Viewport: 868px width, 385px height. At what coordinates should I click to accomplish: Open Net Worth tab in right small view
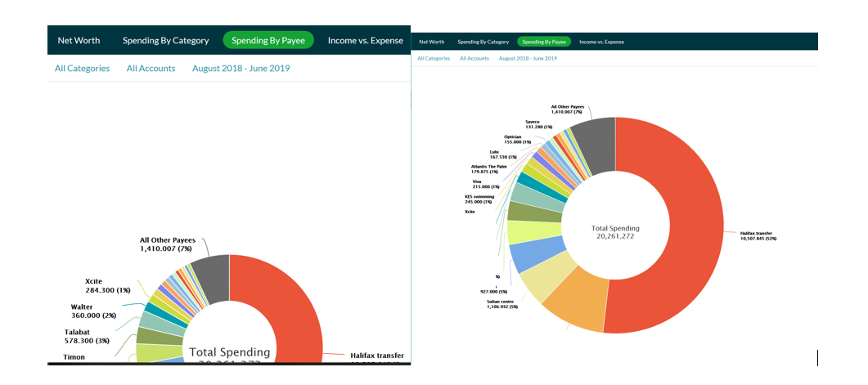[x=431, y=42]
